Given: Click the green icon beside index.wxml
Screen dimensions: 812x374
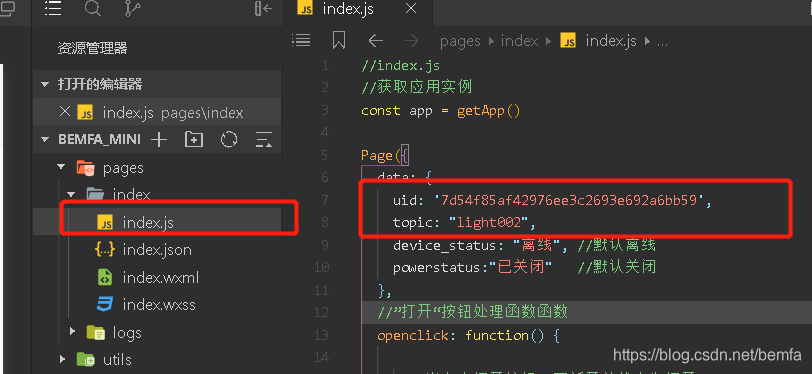Looking at the screenshot, I should click(105, 278).
